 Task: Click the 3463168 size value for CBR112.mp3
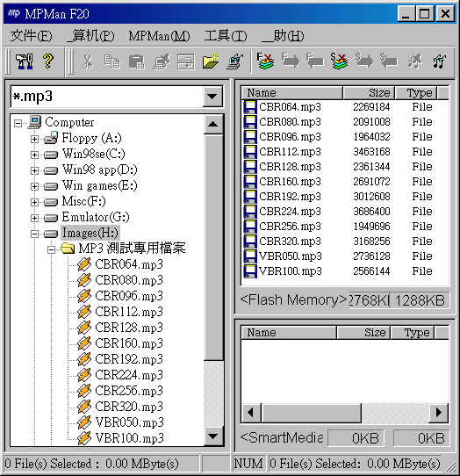tap(371, 152)
